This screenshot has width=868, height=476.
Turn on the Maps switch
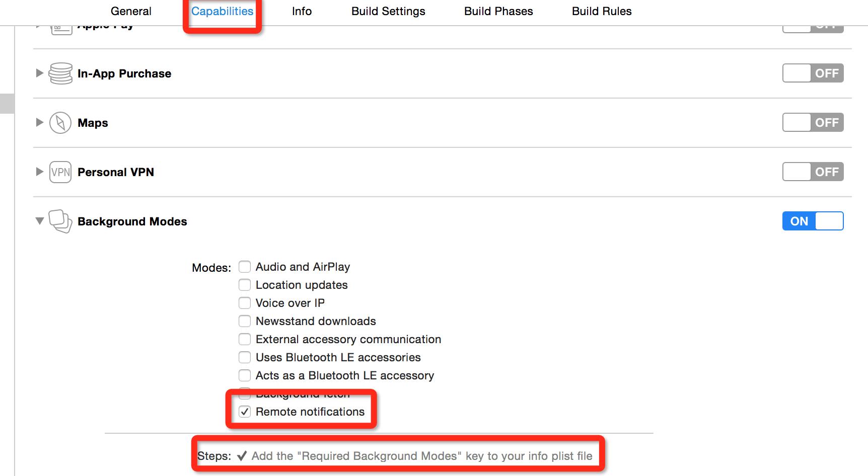pyautogui.click(x=813, y=123)
